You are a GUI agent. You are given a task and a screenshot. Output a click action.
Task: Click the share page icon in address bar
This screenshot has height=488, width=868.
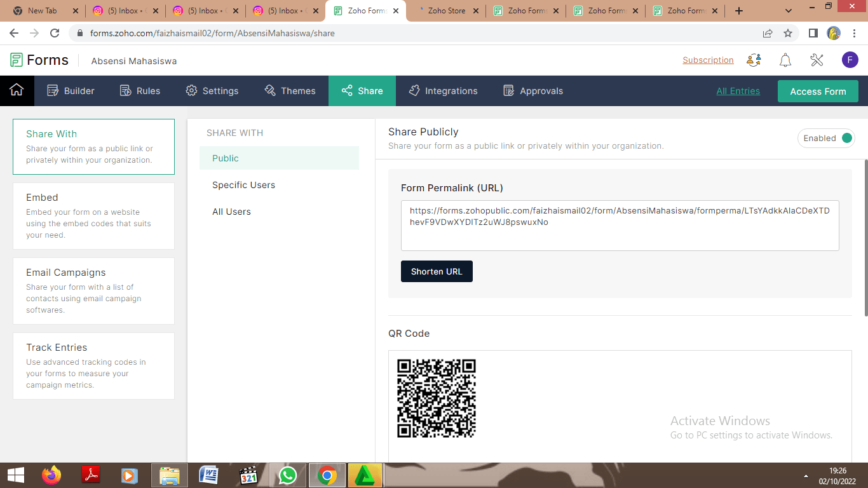(768, 33)
